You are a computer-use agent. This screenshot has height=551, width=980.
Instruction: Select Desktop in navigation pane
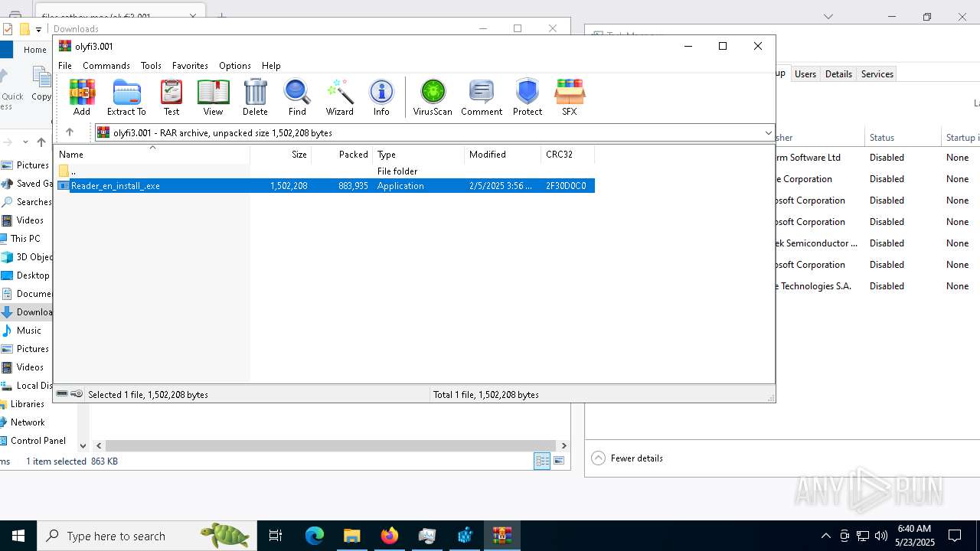tap(27, 275)
